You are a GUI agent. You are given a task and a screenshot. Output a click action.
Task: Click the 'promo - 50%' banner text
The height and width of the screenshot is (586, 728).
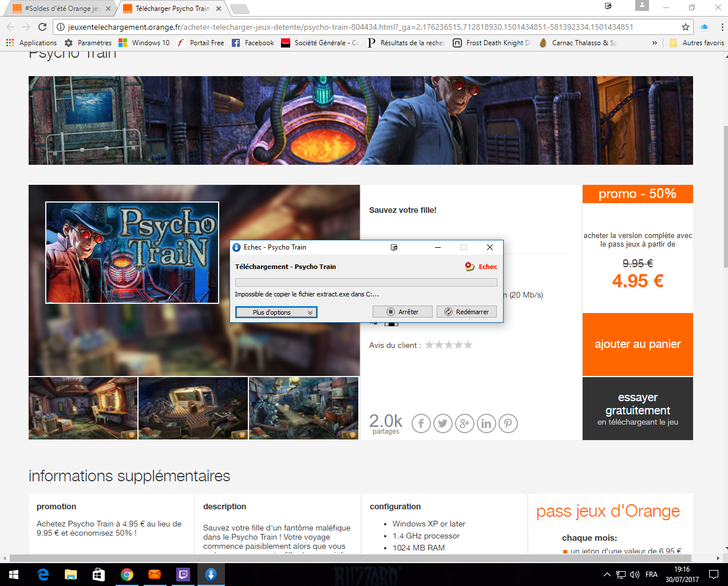pos(638,194)
